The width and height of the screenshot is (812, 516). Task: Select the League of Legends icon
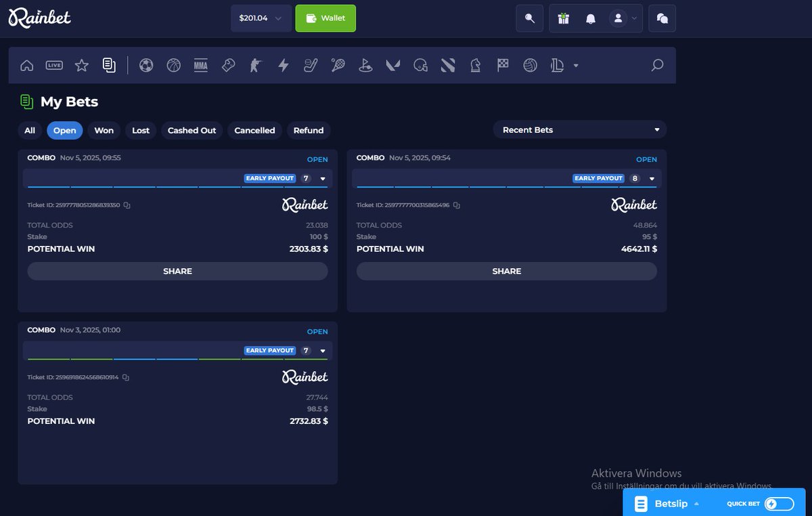(x=557, y=66)
